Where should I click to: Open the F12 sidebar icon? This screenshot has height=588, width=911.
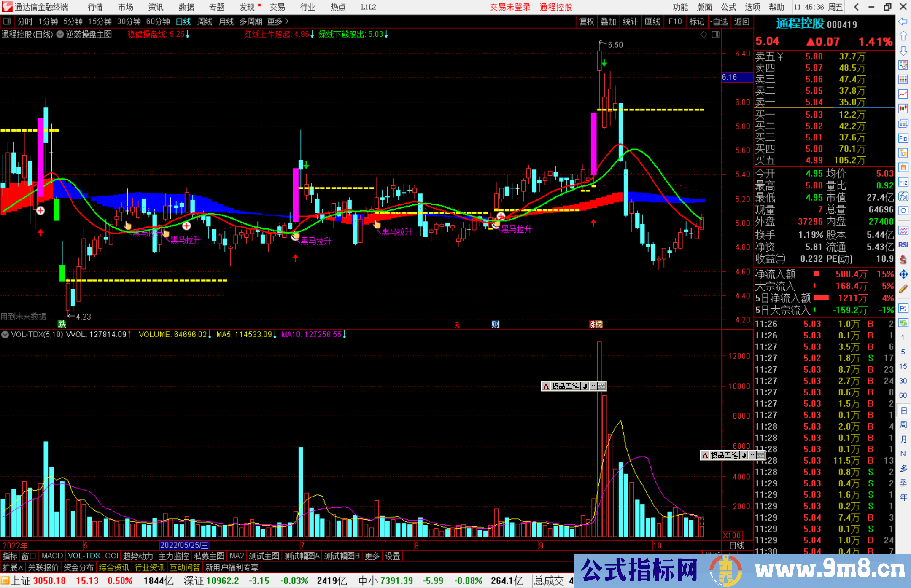coord(903,182)
